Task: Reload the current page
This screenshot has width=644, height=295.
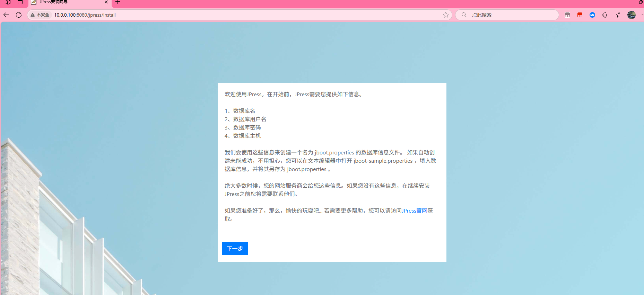Action: 19,15
